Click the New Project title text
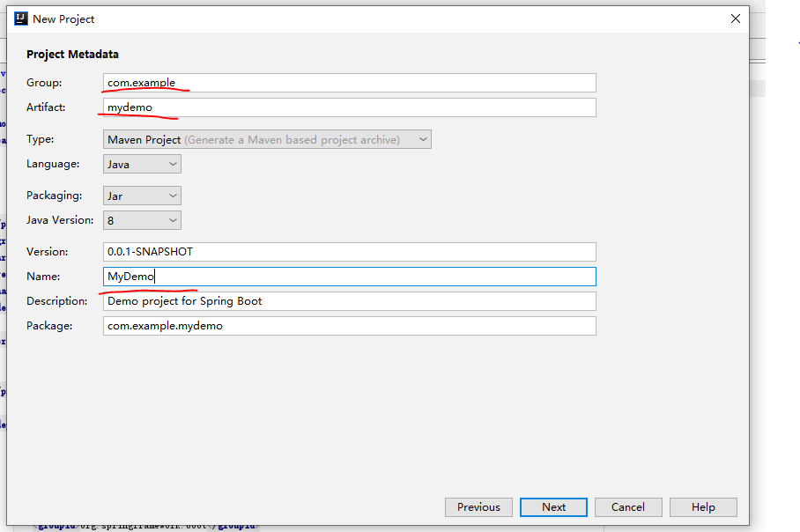The image size is (800, 532). coord(63,19)
